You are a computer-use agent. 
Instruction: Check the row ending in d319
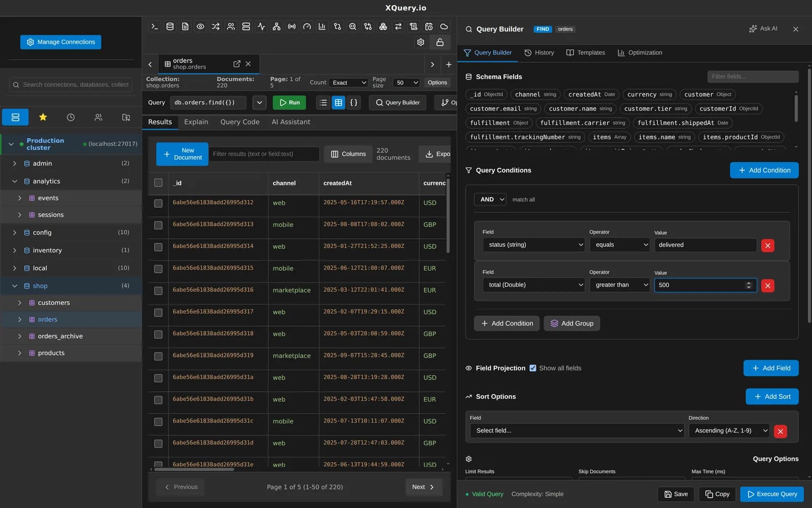coord(158,356)
